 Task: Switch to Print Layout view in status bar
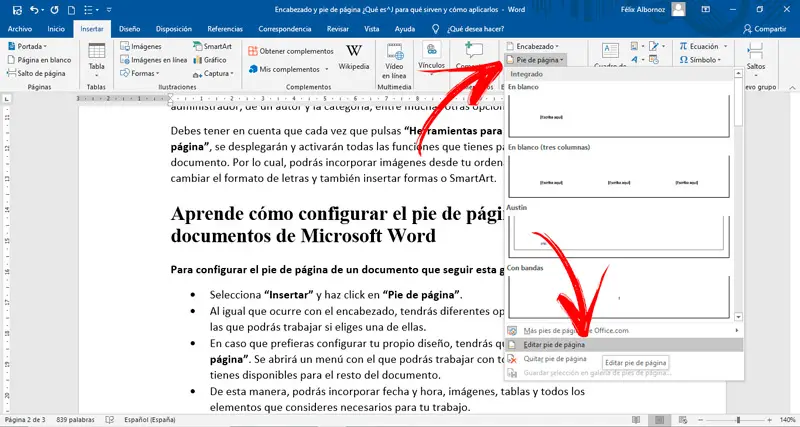click(x=660, y=420)
